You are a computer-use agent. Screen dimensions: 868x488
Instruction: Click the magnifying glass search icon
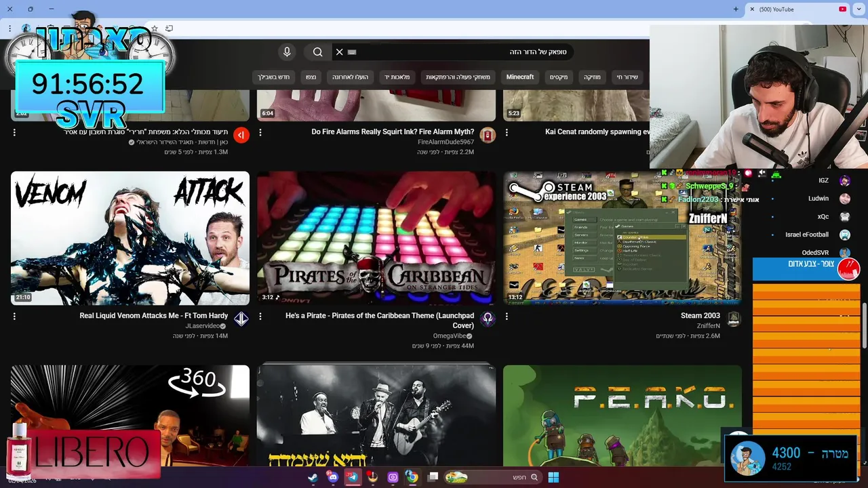(317, 52)
